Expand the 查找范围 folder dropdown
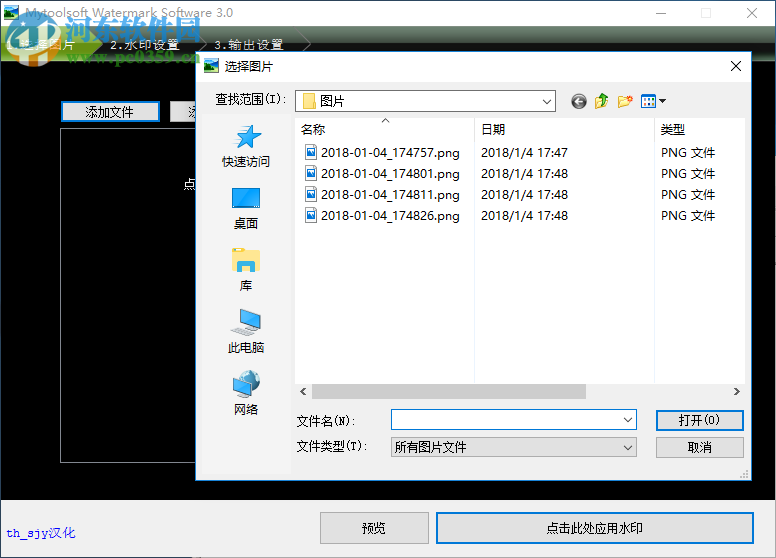The image size is (776, 558). [x=546, y=101]
